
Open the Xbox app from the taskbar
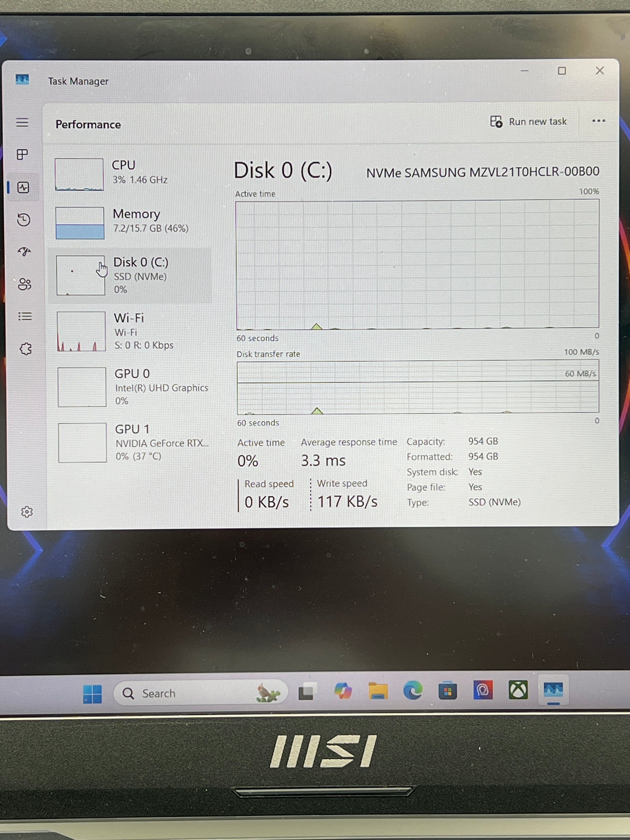coord(518,690)
